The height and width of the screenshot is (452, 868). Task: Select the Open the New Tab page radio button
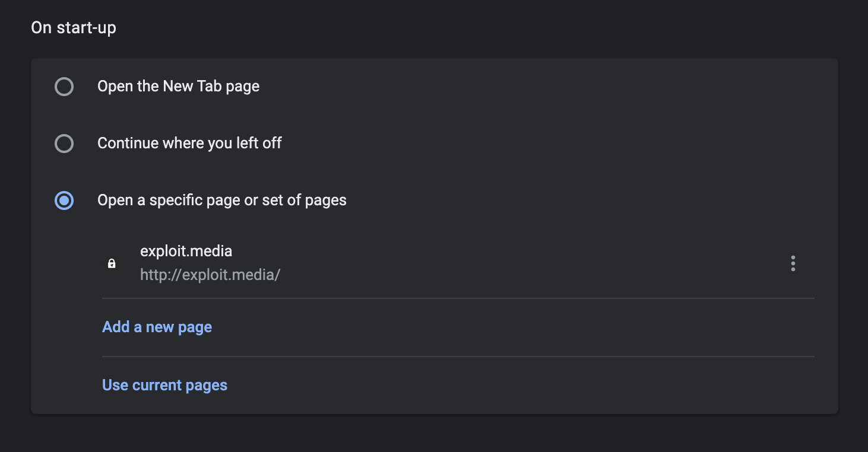click(64, 87)
